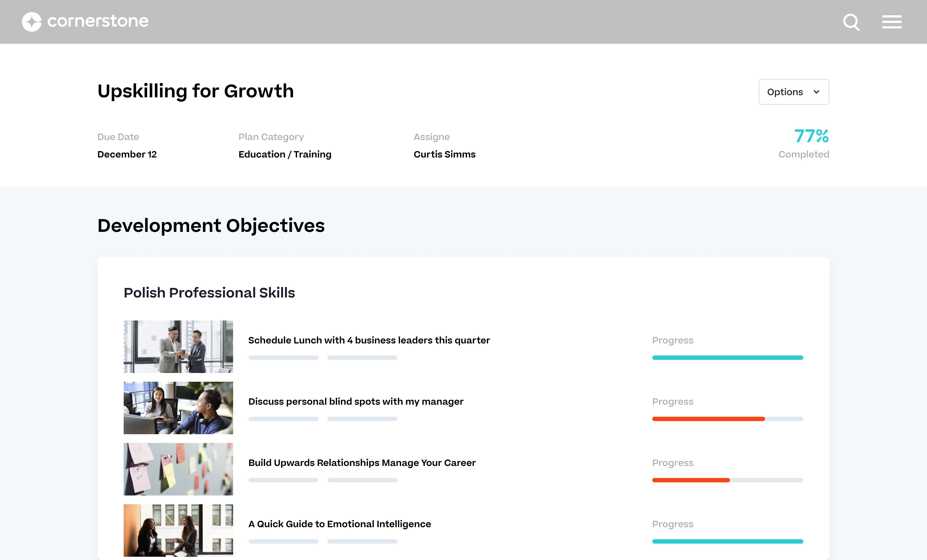
Task: Expand the Options dropdown
Action: [x=785, y=92]
